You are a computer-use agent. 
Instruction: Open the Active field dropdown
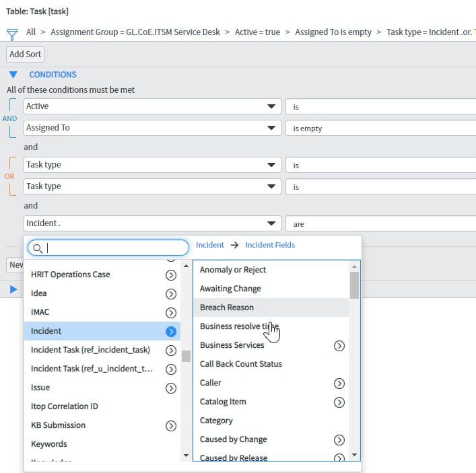pyautogui.click(x=152, y=106)
